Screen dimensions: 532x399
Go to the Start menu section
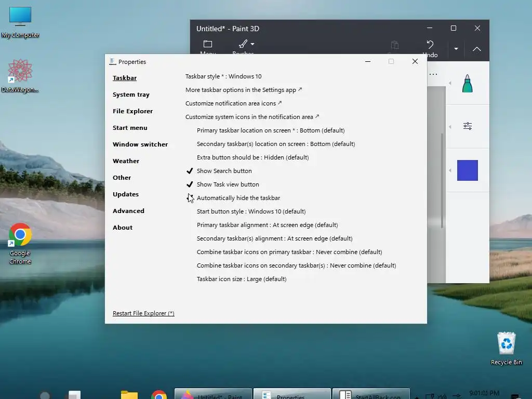tap(130, 128)
